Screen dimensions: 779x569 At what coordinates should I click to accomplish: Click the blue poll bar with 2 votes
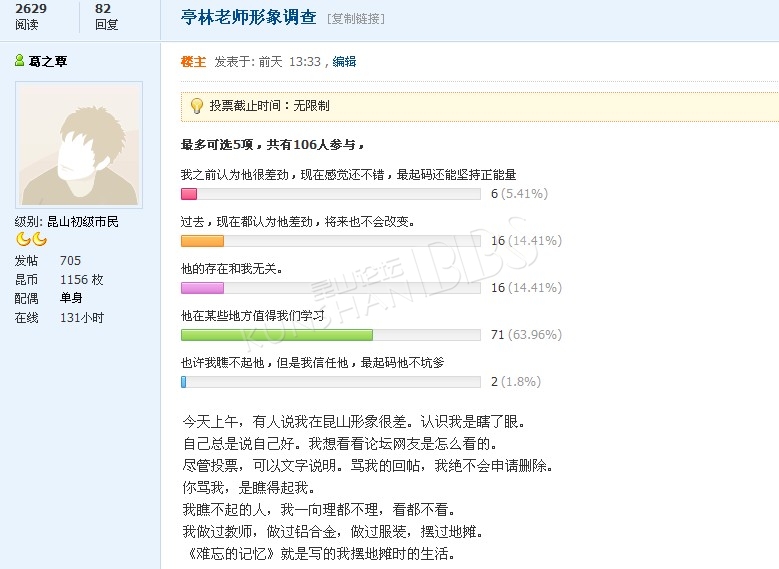[x=183, y=382]
